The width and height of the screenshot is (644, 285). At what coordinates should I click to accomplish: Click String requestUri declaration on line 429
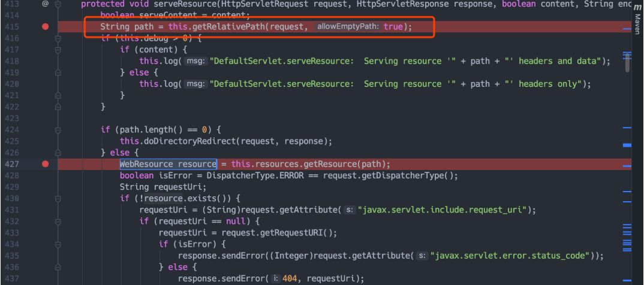[163, 187]
